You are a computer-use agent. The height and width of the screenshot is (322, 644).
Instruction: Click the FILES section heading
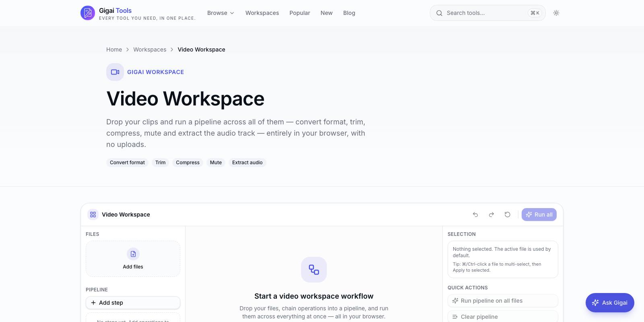pyautogui.click(x=93, y=234)
